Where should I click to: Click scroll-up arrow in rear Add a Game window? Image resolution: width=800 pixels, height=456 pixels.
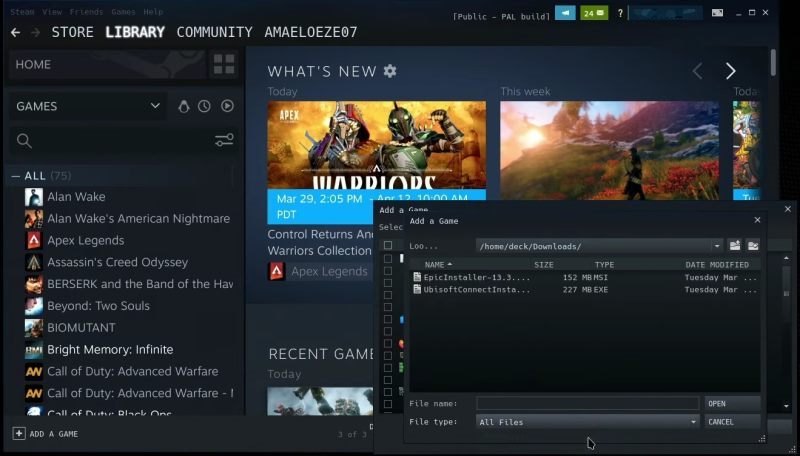coord(786,259)
